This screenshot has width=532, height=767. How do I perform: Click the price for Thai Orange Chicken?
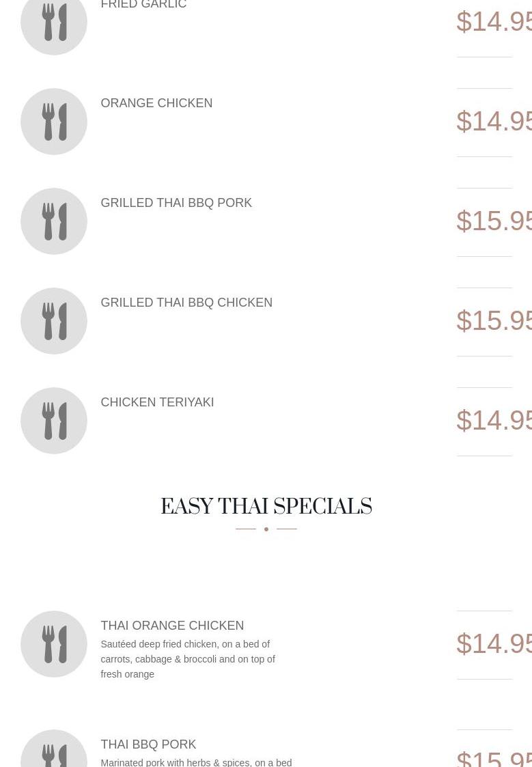pos(494,644)
